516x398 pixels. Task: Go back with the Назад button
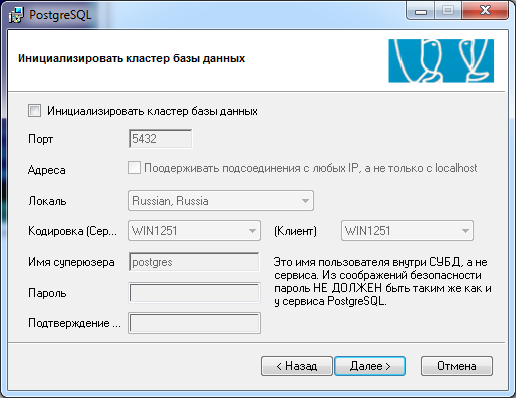click(297, 366)
